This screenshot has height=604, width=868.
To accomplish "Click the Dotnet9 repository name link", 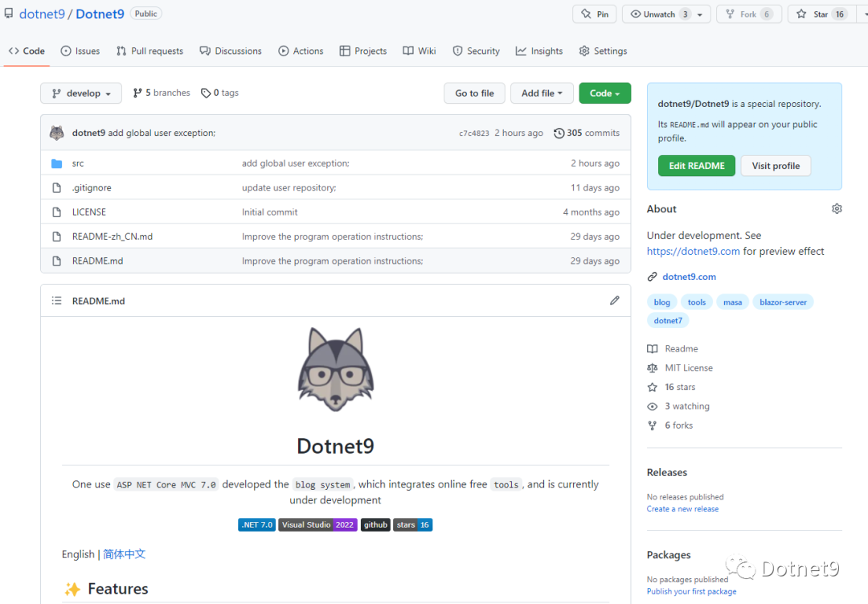I will coord(100,14).
